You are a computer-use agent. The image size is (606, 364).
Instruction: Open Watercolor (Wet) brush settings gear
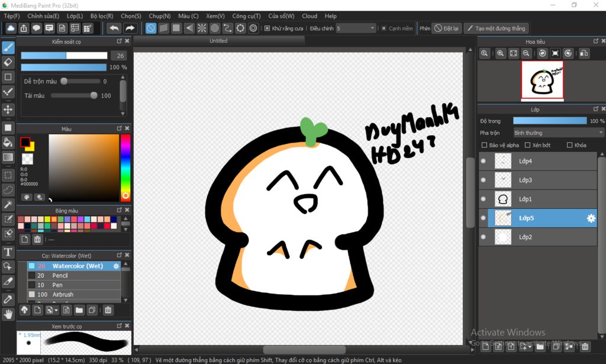pyautogui.click(x=116, y=266)
